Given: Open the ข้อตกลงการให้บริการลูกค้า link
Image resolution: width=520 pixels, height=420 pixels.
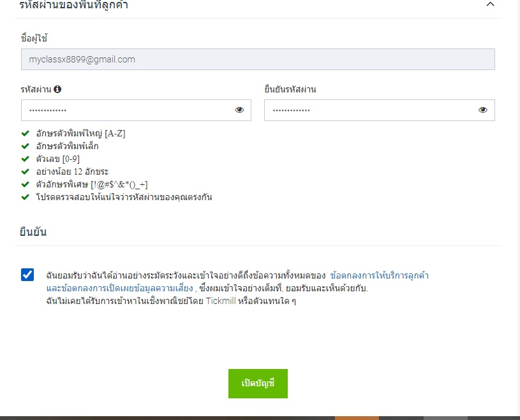Looking at the screenshot, I should point(379,276).
